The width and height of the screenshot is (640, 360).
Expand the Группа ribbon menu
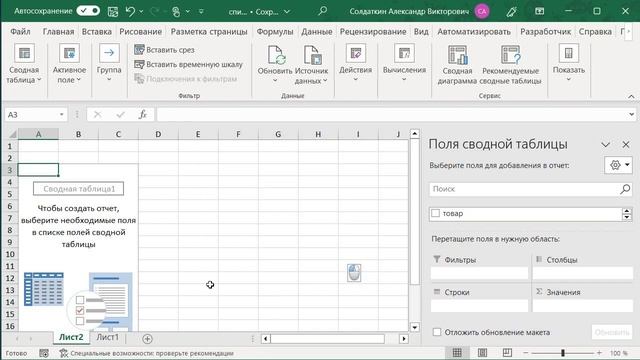click(x=109, y=63)
